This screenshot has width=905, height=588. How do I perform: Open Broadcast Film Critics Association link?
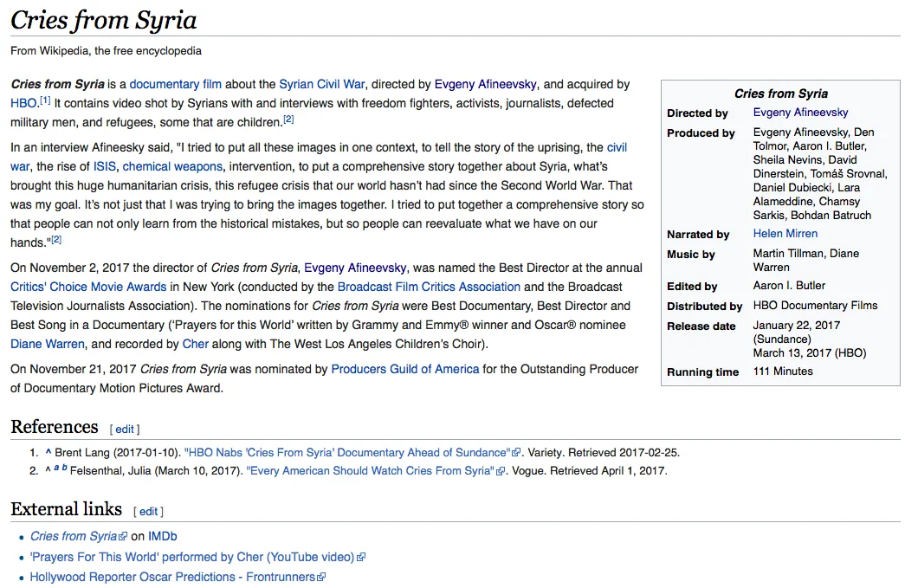(x=429, y=288)
